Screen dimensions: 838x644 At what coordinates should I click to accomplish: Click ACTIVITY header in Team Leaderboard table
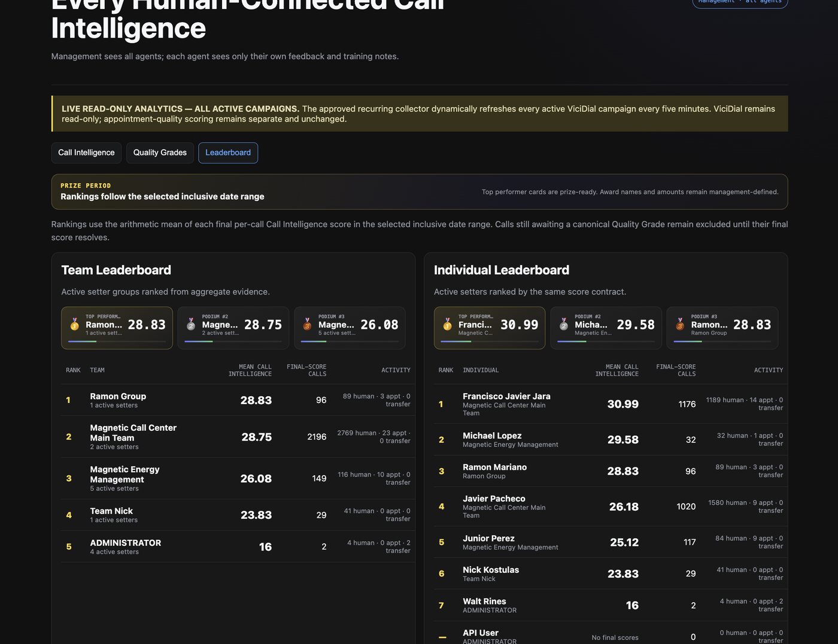pos(396,370)
